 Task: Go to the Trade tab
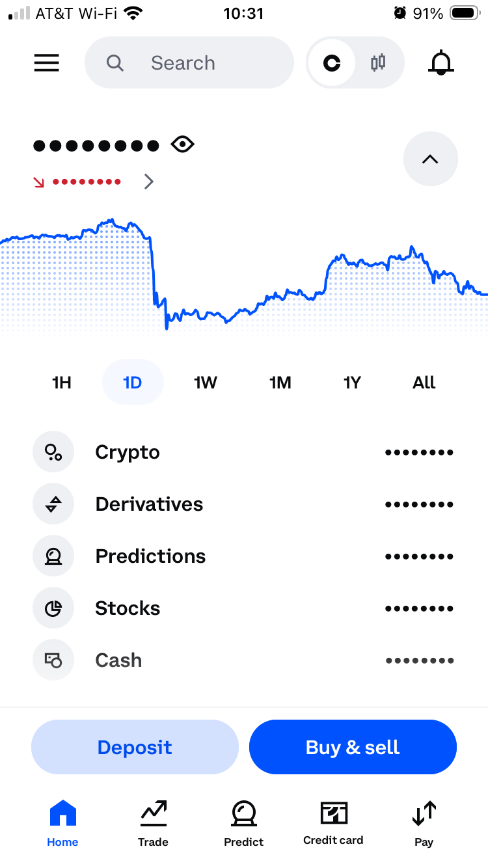click(x=153, y=823)
